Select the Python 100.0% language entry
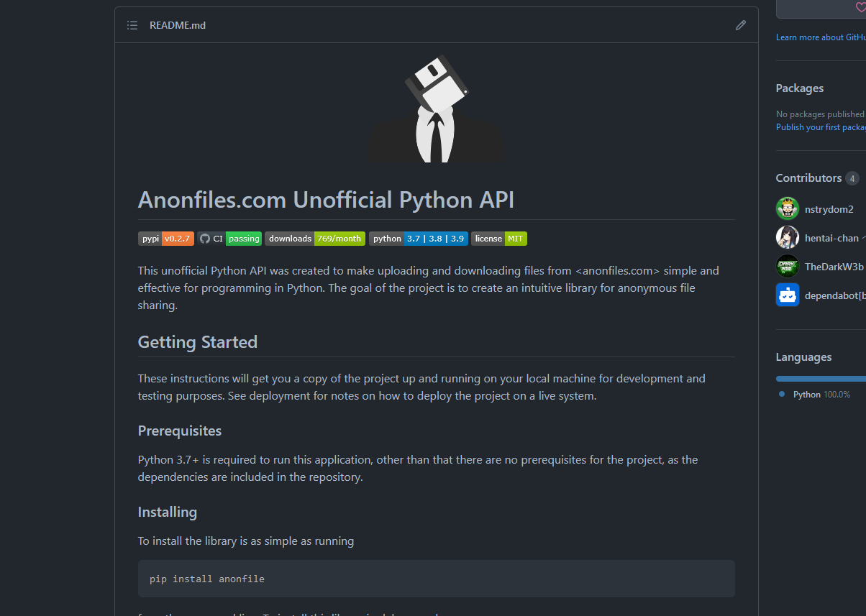 [x=821, y=395]
